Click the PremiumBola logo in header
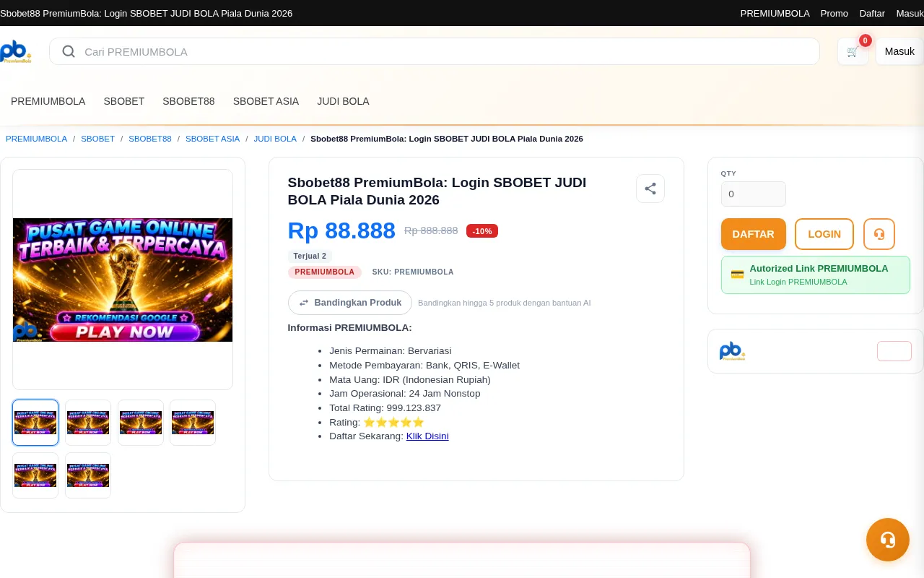The height and width of the screenshot is (578, 924). [x=15, y=52]
